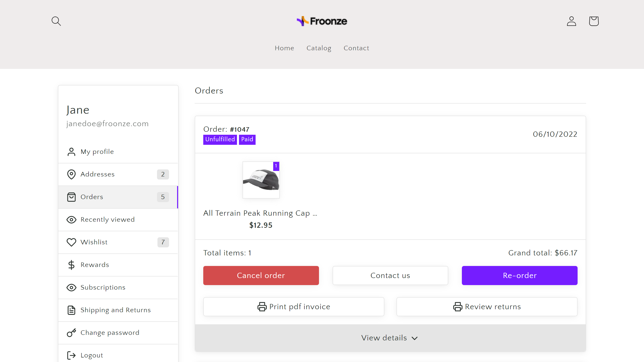Click the Paid status badge

[247, 140]
